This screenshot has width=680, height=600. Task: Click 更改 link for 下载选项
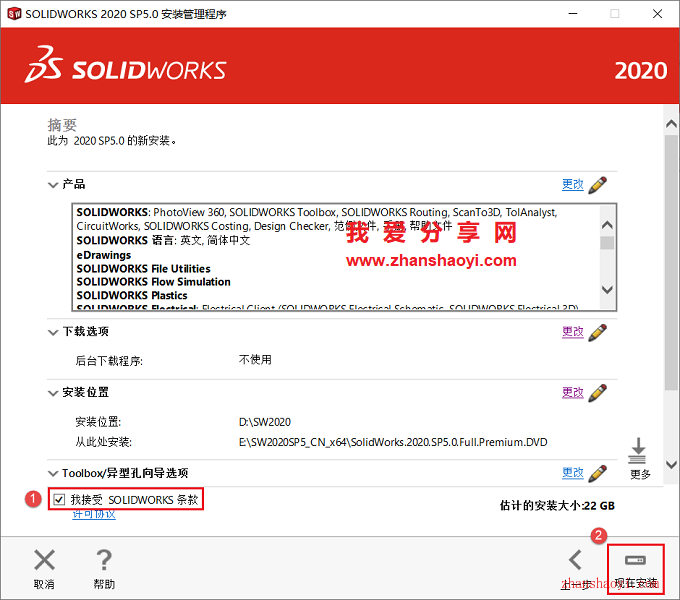pyautogui.click(x=572, y=332)
